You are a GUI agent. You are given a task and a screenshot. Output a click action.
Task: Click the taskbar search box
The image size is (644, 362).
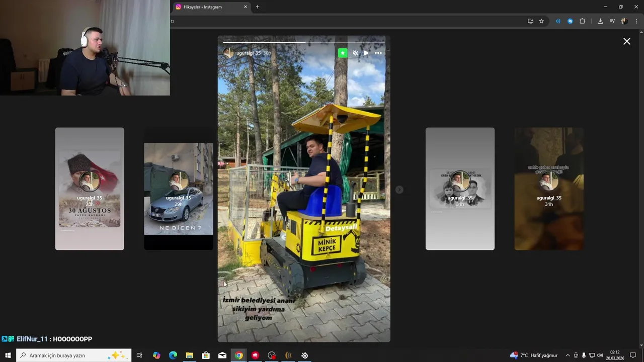74,355
